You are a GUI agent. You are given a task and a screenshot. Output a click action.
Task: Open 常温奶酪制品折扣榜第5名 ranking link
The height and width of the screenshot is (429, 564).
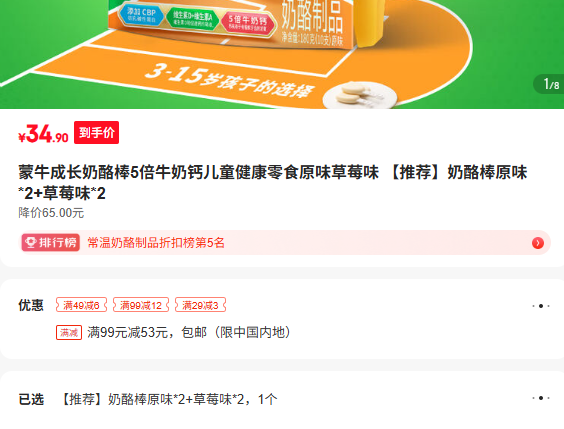[x=156, y=243]
